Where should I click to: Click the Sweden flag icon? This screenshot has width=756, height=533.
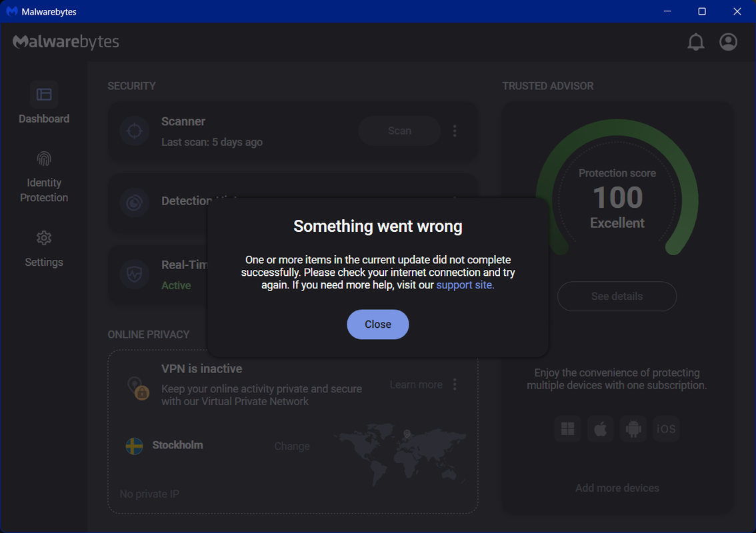point(134,446)
